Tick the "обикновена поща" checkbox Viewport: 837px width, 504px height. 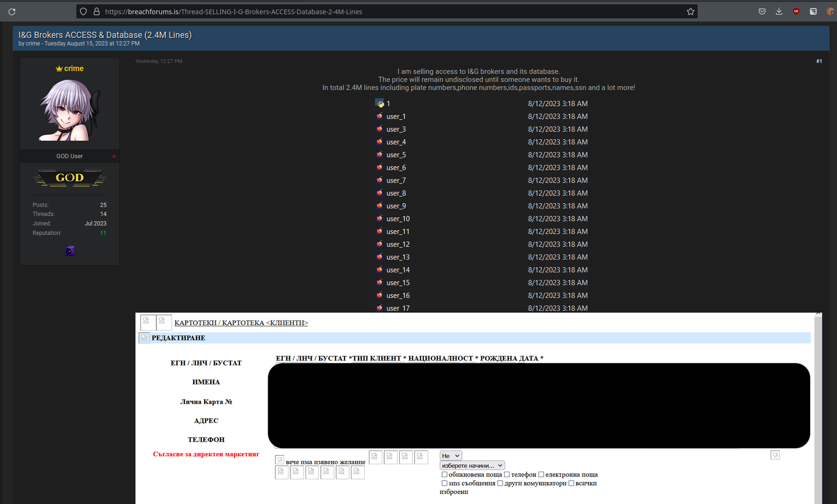(x=444, y=474)
